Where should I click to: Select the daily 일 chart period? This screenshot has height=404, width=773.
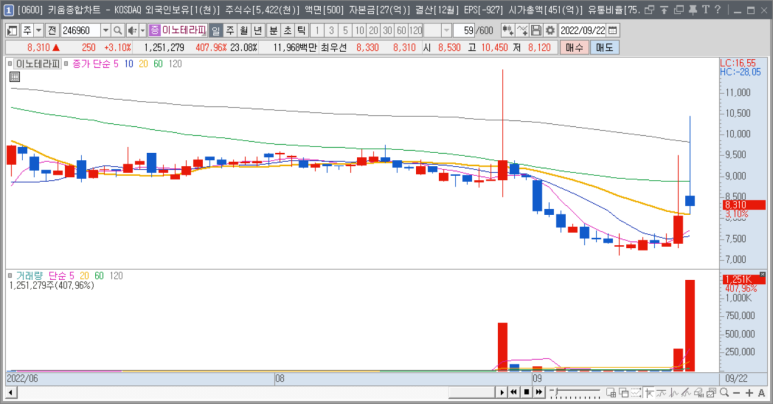click(x=215, y=31)
